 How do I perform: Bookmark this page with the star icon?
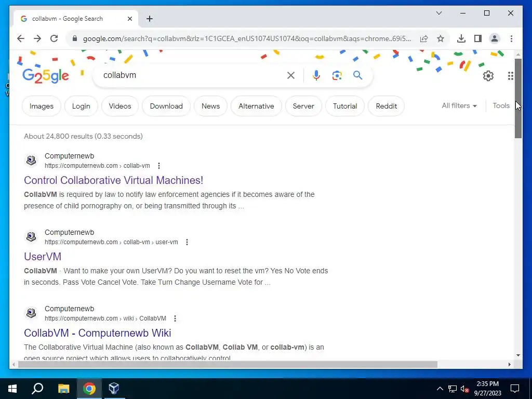click(x=441, y=38)
